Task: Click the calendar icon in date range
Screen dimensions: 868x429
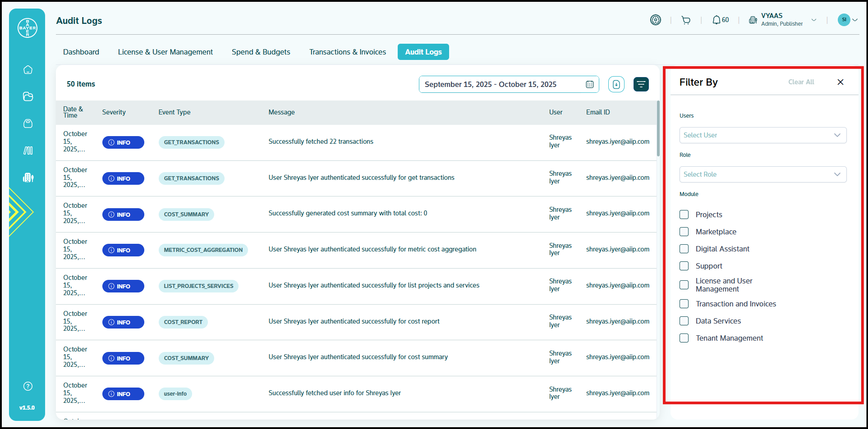Action: click(x=589, y=85)
